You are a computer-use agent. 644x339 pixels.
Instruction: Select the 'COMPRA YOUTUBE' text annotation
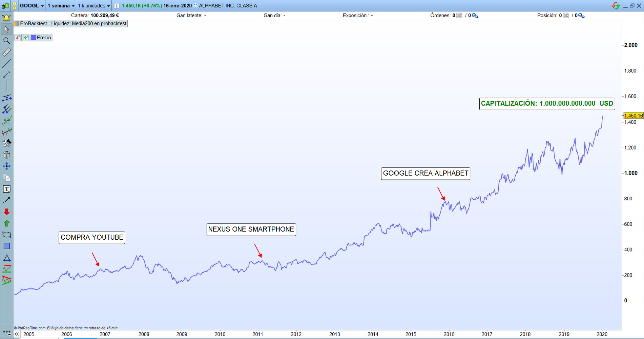click(x=92, y=238)
